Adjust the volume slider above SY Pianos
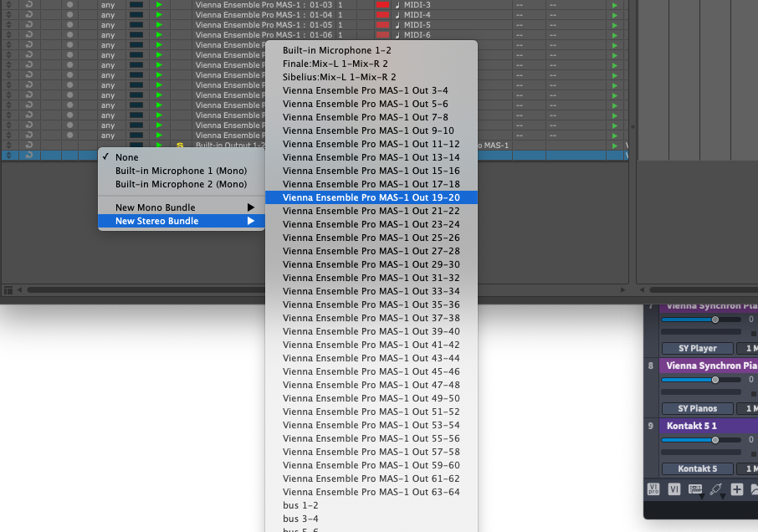 coord(701,380)
